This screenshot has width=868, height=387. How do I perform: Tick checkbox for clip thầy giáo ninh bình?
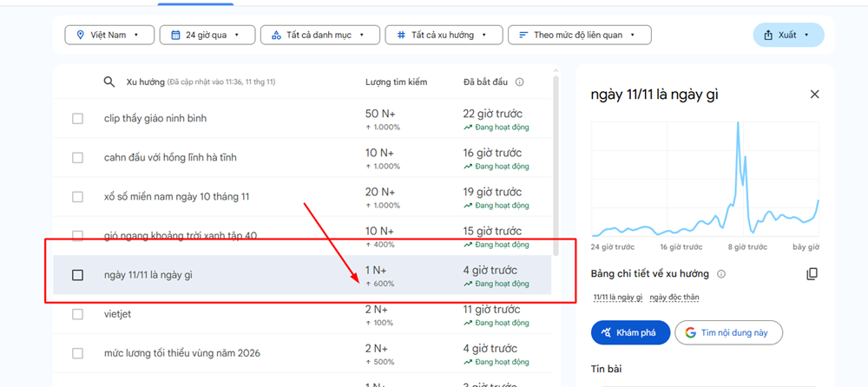pos(77,118)
